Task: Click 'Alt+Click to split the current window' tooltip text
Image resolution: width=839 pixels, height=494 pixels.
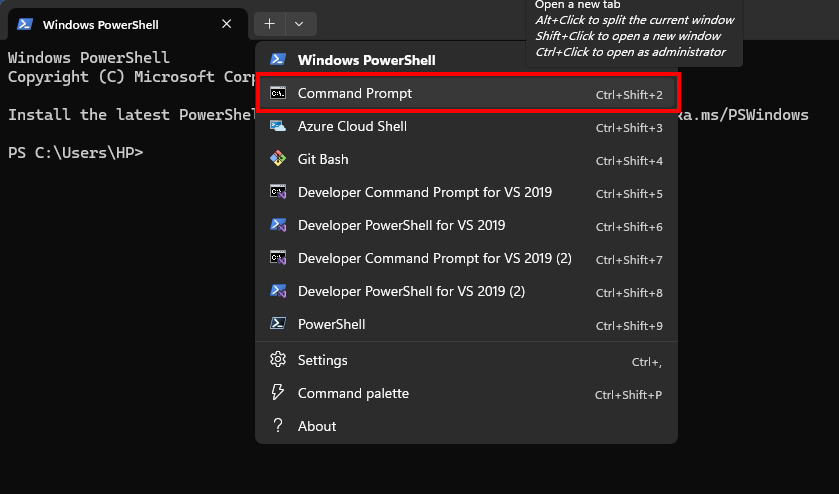Action: point(635,20)
